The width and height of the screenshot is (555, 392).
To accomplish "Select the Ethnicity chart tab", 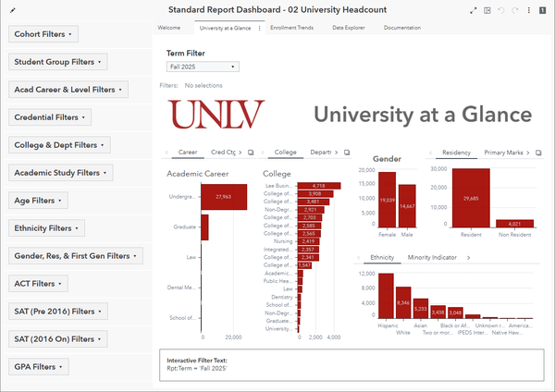I will [382, 257].
